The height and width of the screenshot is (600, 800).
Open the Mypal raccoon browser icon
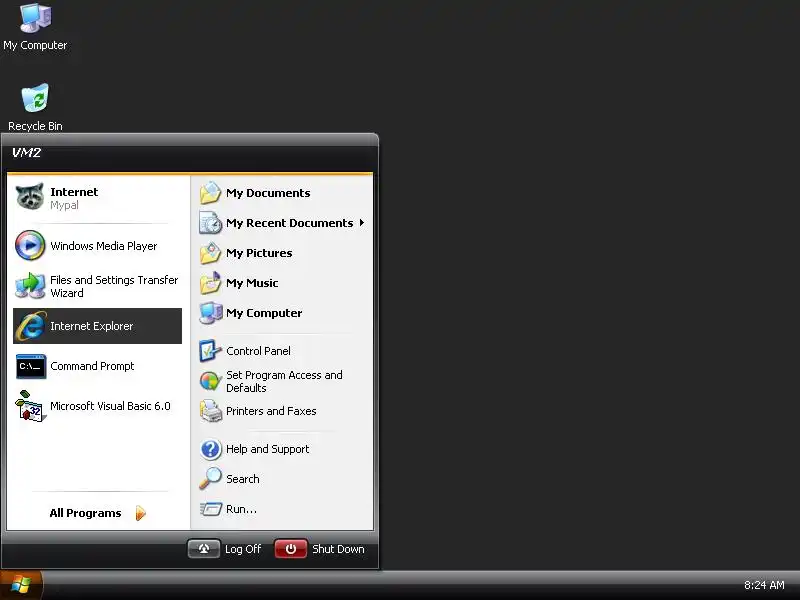[x=30, y=197]
